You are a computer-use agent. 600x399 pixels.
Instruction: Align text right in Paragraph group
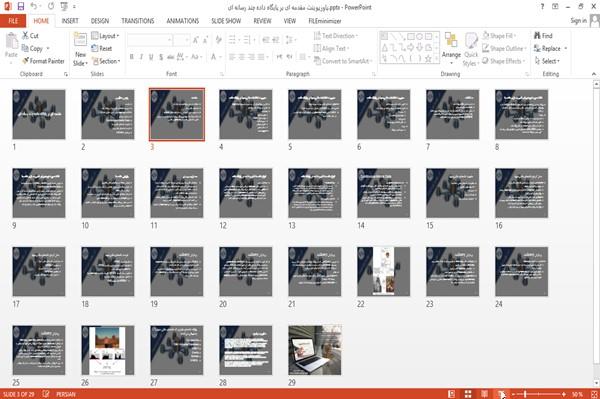[x=251, y=57]
